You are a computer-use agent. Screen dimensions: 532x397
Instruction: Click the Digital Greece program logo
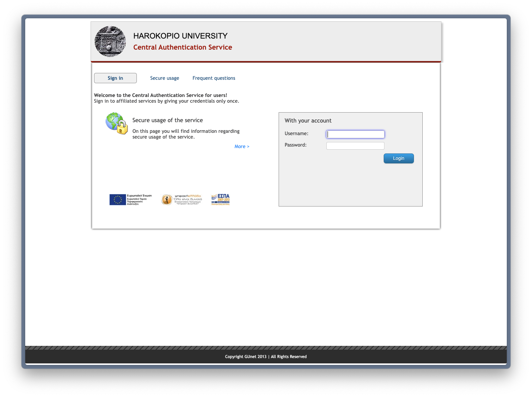(x=182, y=200)
